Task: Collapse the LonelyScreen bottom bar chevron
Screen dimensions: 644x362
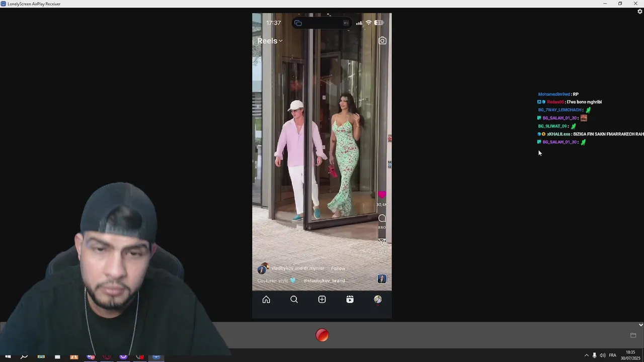Action: pos(640,325)
